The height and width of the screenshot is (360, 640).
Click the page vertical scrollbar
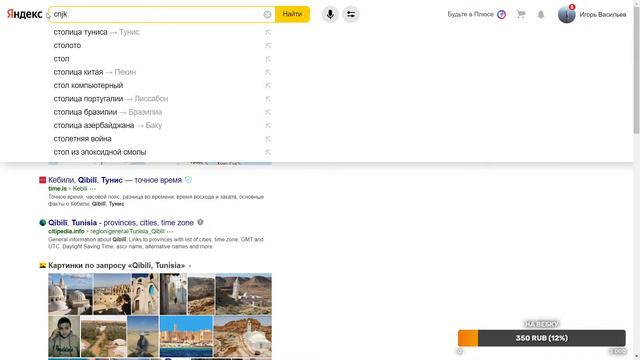636,69
